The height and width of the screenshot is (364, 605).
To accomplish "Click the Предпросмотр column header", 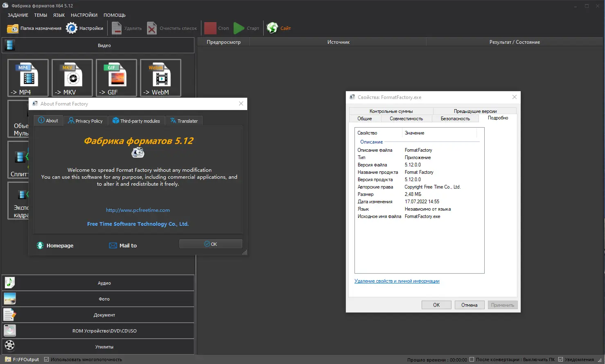I will click(223, 42).
